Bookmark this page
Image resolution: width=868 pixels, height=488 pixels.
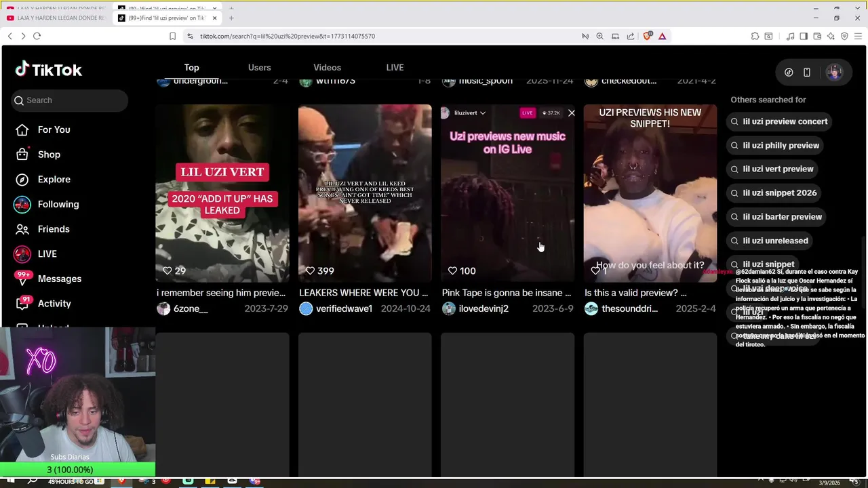click(172, 36)
